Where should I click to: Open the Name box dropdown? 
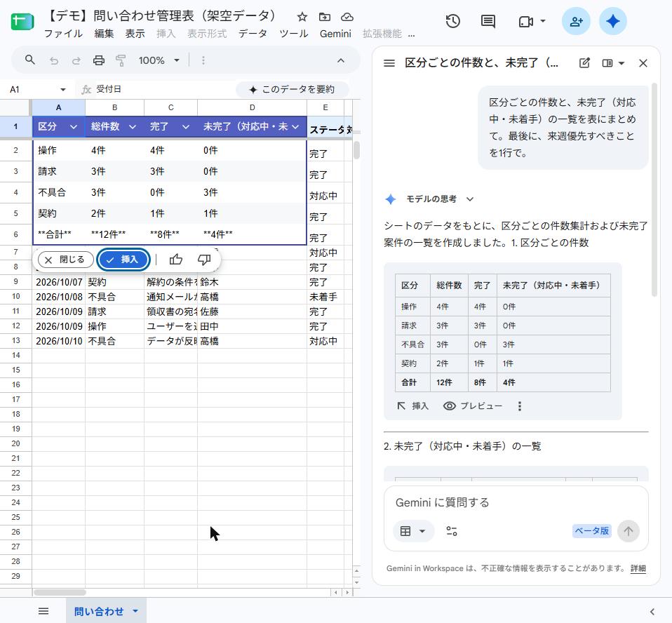pos(63,90)
